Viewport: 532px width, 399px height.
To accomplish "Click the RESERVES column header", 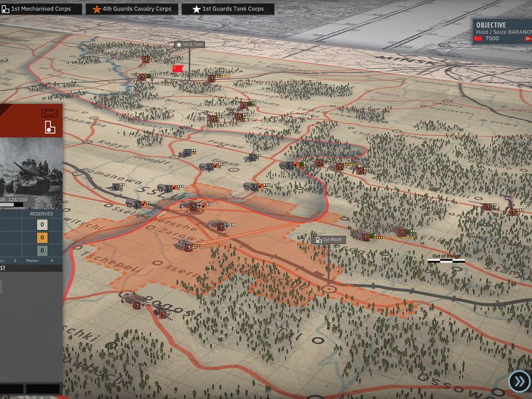I will tap(41, 213).
